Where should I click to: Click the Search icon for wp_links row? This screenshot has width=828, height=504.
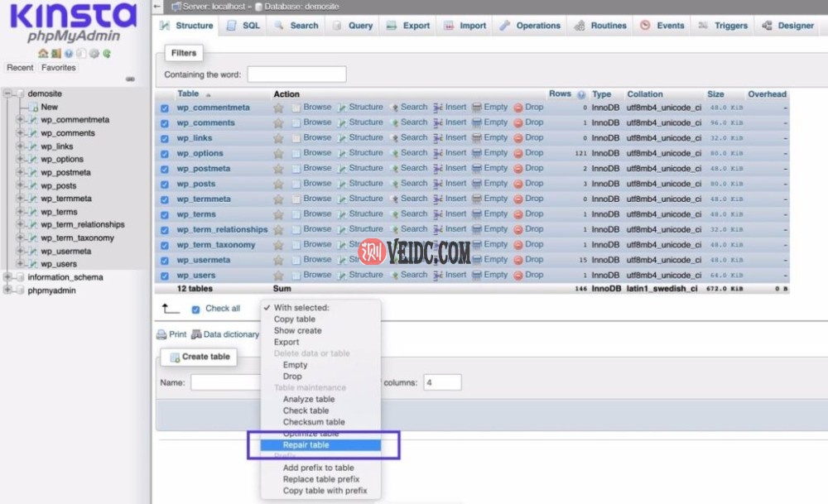tap(395, 138)
